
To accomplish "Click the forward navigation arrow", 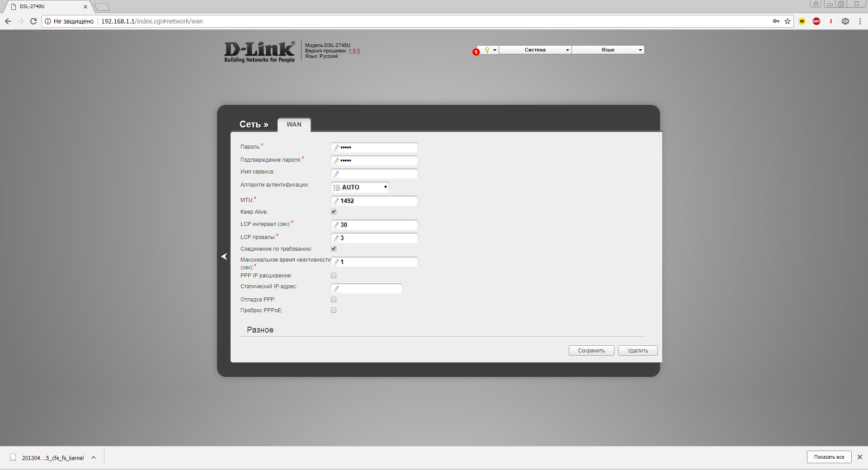I will (x=21, y=21).
